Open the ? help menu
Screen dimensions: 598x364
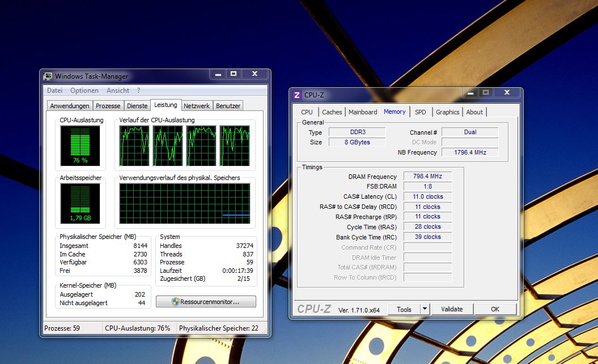[x=138, y=91]
